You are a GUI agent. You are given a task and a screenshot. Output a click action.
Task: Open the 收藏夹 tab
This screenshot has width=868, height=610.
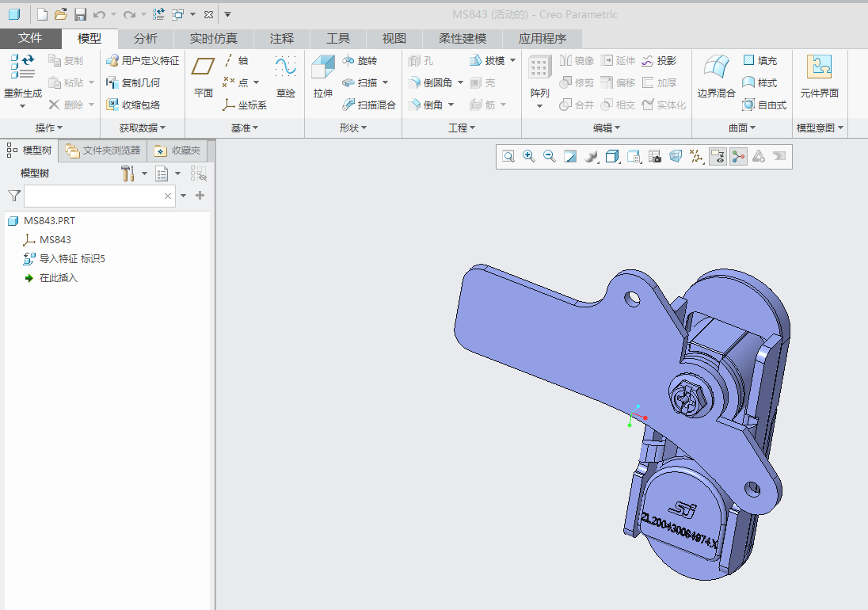(x=177, y=151)
